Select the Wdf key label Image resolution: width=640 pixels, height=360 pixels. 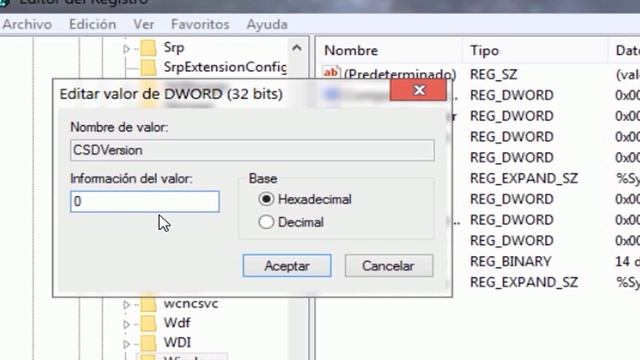click(177, 323)
